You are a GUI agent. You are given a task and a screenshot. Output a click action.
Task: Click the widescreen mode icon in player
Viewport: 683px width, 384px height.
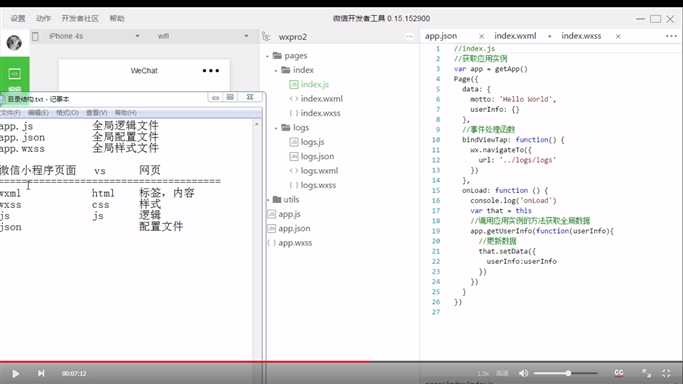[x=646, y=373]
